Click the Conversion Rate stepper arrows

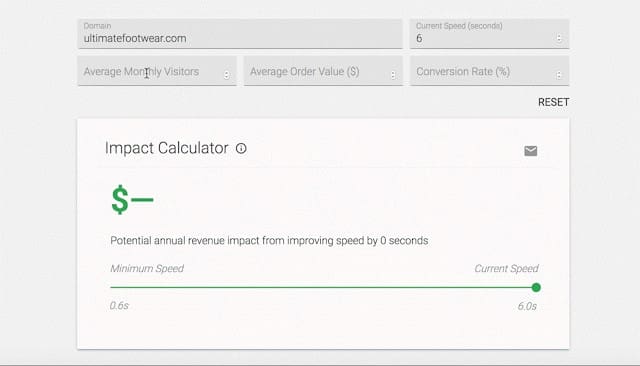click(x=559, y=75)
